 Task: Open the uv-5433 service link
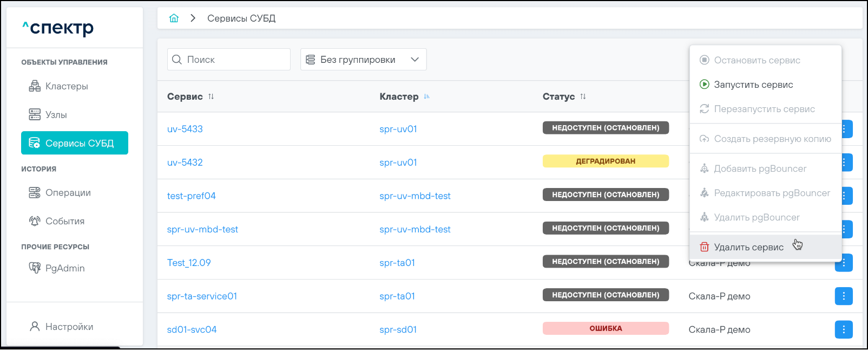click(185, 129)
